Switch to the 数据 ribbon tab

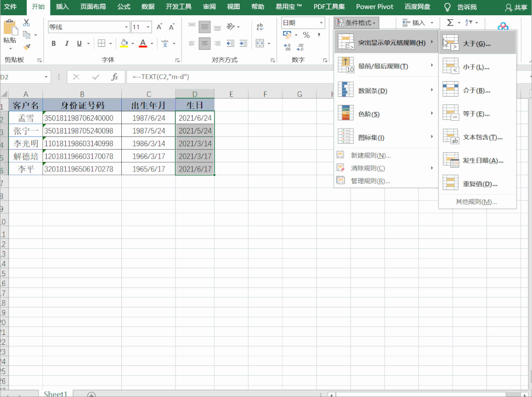pos(148,7)
